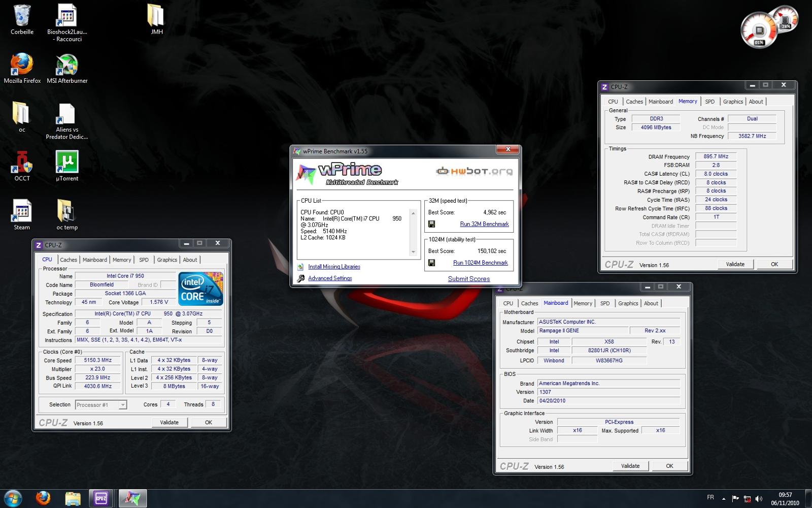The image size is (812, 508).
Task: Open Windows Explorer taskbar icon
Action: (x=73, y=498)
